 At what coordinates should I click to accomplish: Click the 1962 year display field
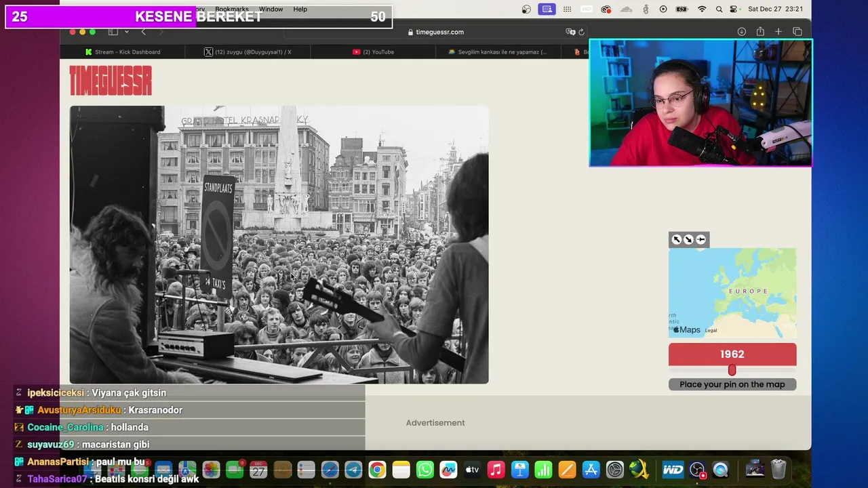tap(732, 354)
